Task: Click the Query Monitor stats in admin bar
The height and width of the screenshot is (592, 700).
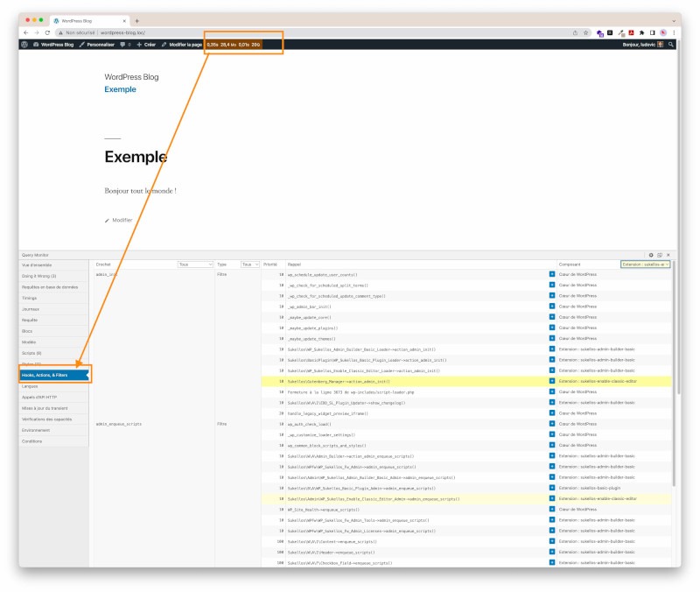Action: (234, 44)
